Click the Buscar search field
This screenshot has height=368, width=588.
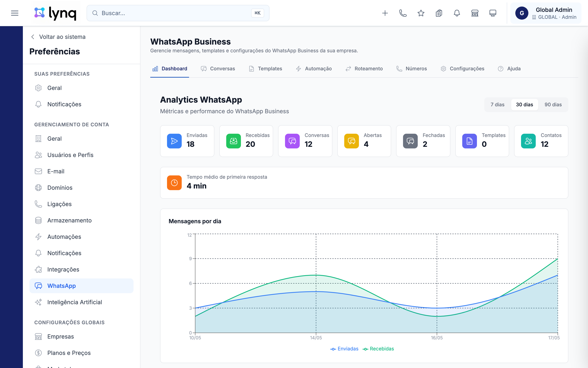coord(178,13)
